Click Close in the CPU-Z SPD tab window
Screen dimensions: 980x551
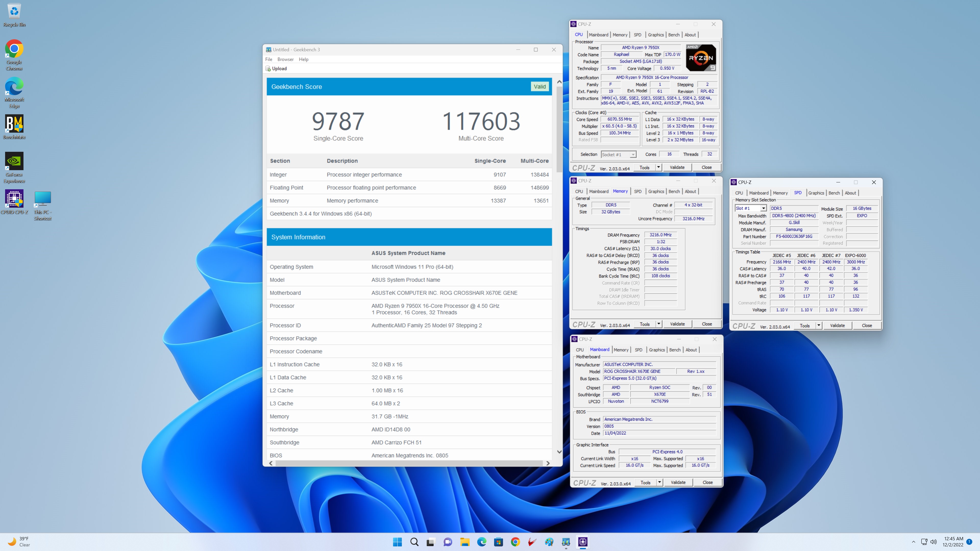[867, 325]
